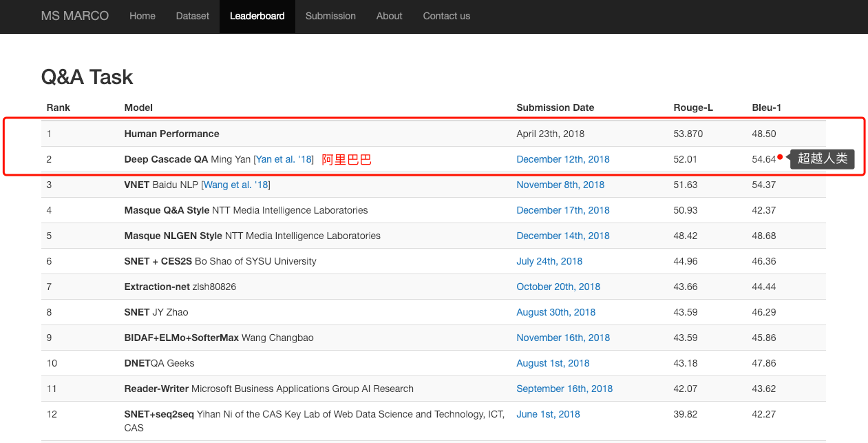The height and width of the screenshot is (443, 868).
Task: Click the Rouge-L column header
Action: 693,107
